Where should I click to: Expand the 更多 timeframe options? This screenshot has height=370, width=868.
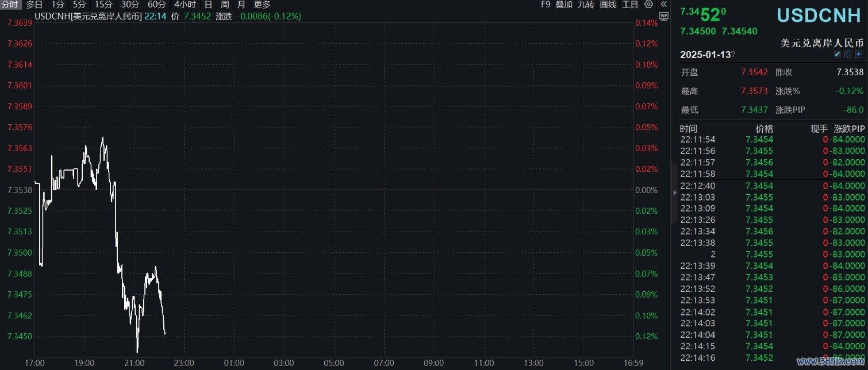(x=262, y=5)
